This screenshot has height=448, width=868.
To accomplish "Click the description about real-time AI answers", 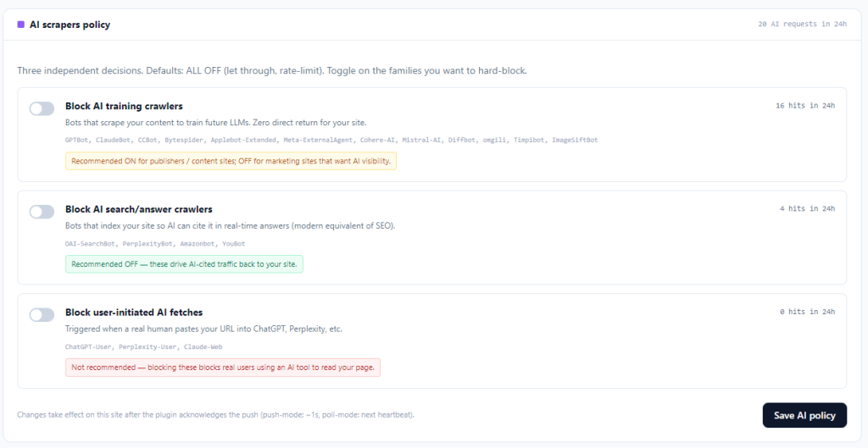I will (x=231, y=226).
